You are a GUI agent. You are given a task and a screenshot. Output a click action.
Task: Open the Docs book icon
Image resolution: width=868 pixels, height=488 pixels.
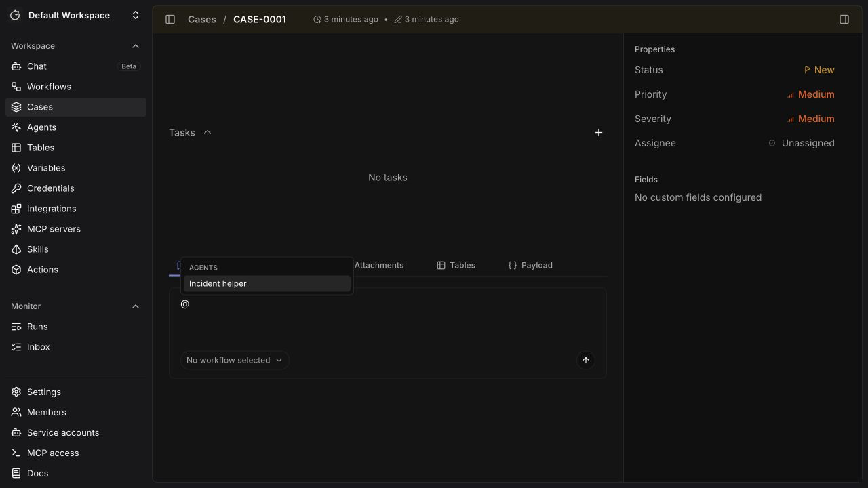(16, 473)
